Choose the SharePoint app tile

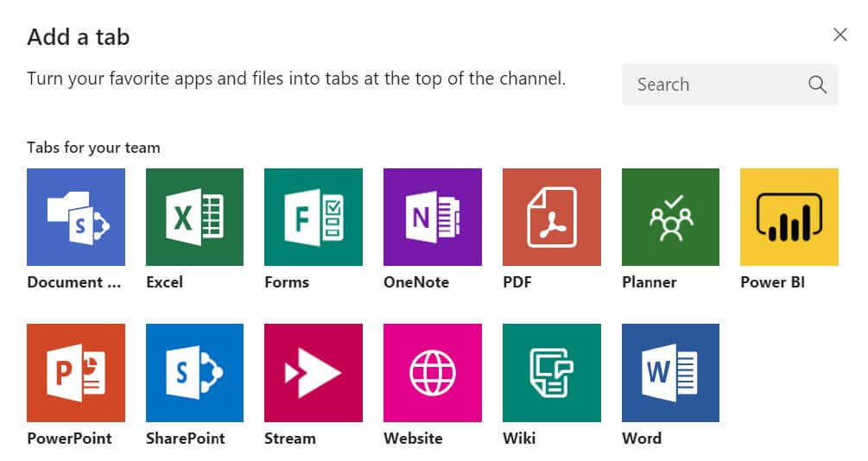pos(195,373)
